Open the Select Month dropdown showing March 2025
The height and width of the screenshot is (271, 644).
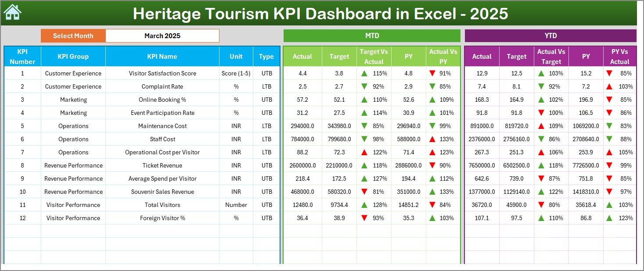162,36
